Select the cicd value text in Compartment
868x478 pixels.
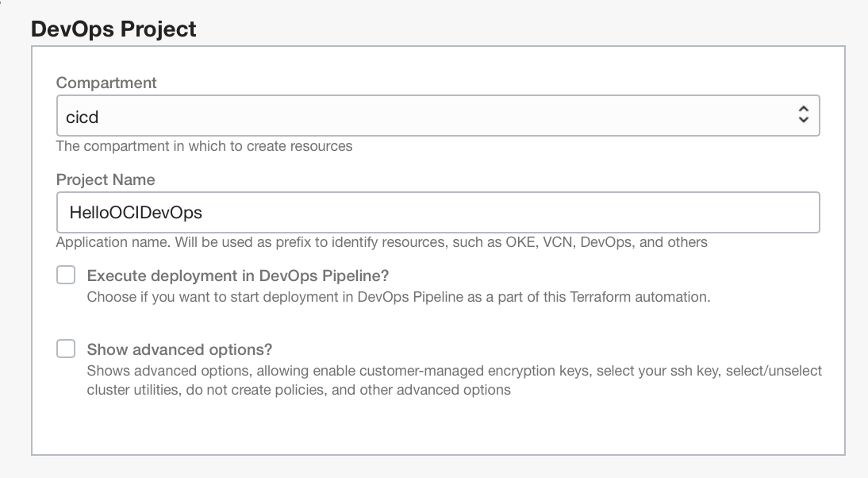click(83, 117)
